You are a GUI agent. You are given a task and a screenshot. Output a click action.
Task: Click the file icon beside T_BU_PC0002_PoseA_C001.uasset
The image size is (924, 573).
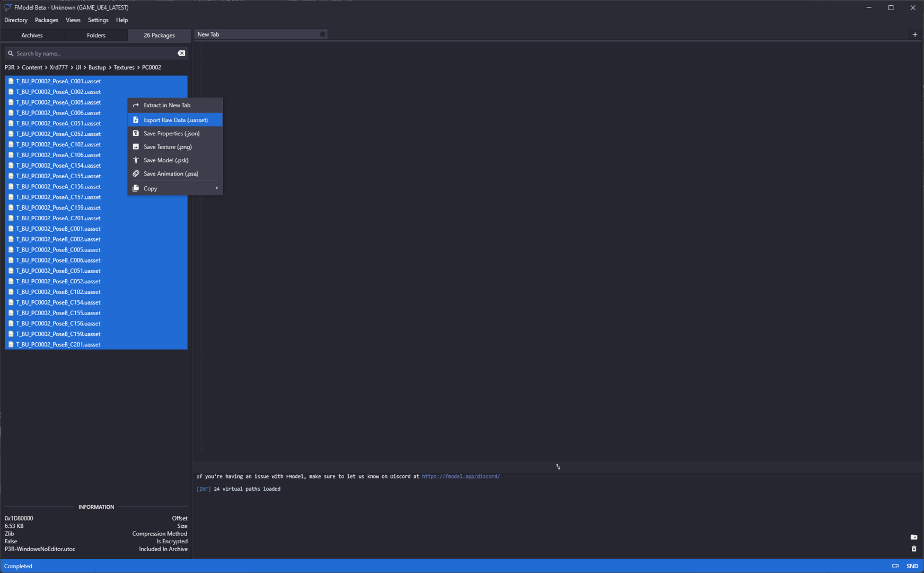pyautogui.click(x=11, y=81)
